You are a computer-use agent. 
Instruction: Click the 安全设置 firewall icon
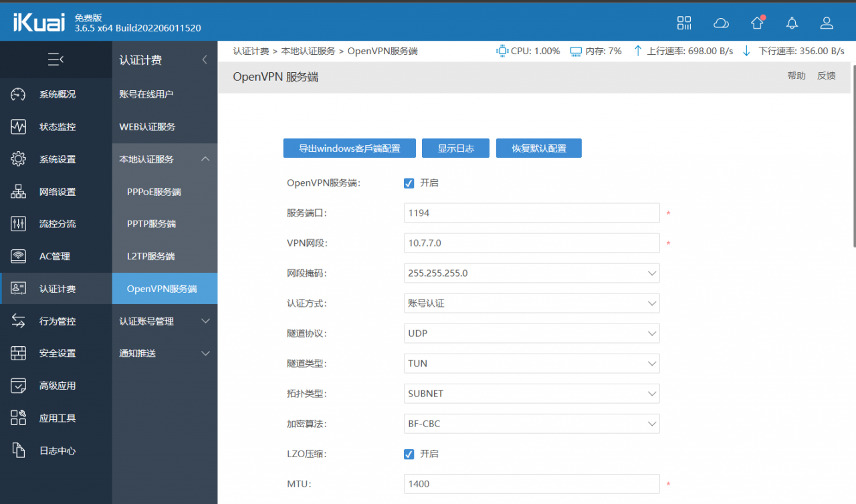18,353
